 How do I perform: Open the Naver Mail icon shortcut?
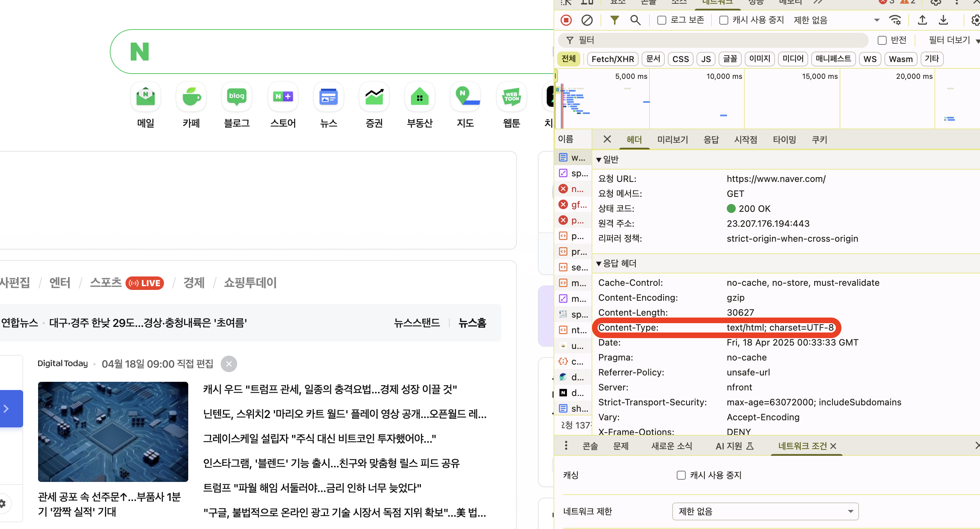click(x=146, y=97)
